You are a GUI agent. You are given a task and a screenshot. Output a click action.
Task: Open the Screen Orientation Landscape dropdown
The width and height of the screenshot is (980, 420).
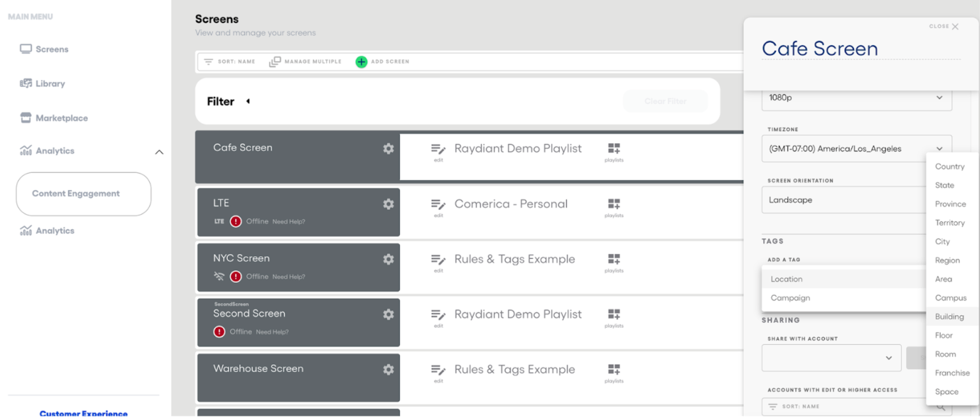click(844, 200)
